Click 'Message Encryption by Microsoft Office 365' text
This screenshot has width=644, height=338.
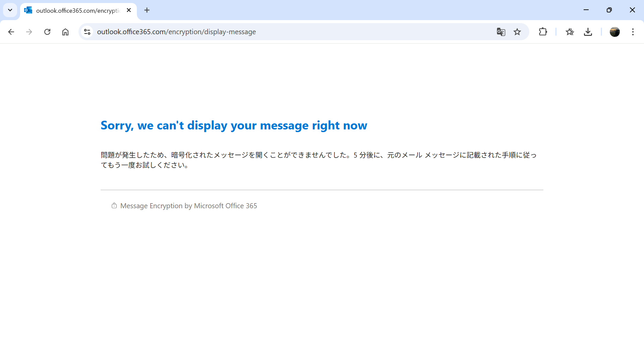[189, 206]
